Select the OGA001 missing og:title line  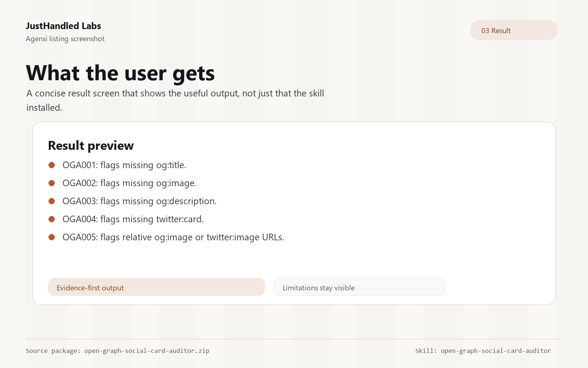pyautogui.click(x=124, y=165)
